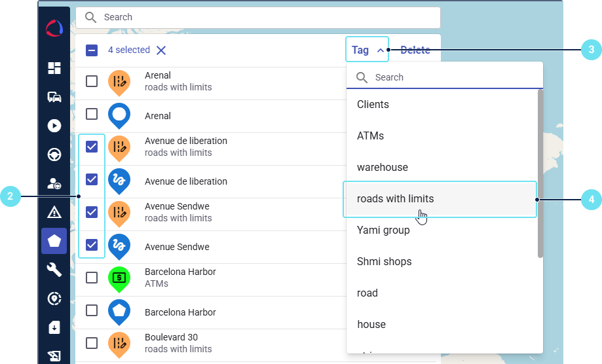Click the Delete button
The width and height of the screenshot is (602, 364).
click(415, 50)
